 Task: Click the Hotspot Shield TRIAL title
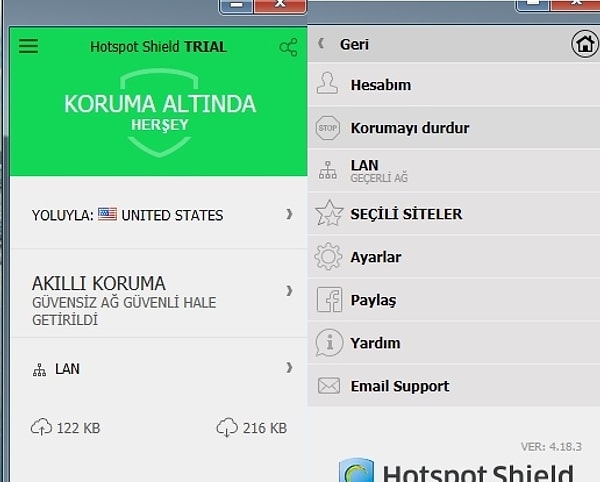[158, 47]
